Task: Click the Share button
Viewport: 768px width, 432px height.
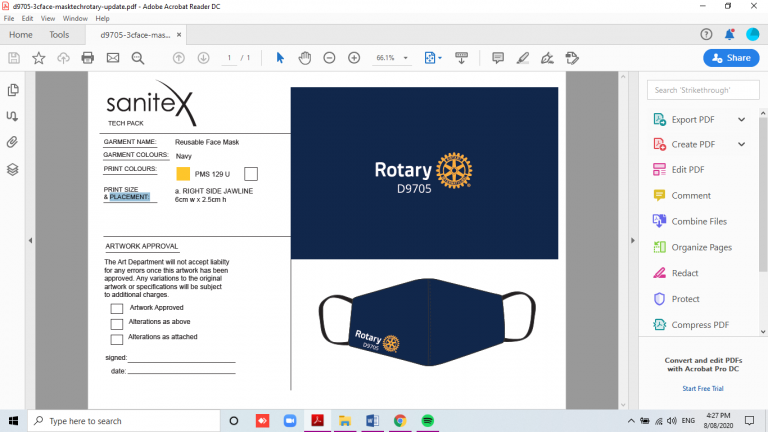Action: pos(731,58)
